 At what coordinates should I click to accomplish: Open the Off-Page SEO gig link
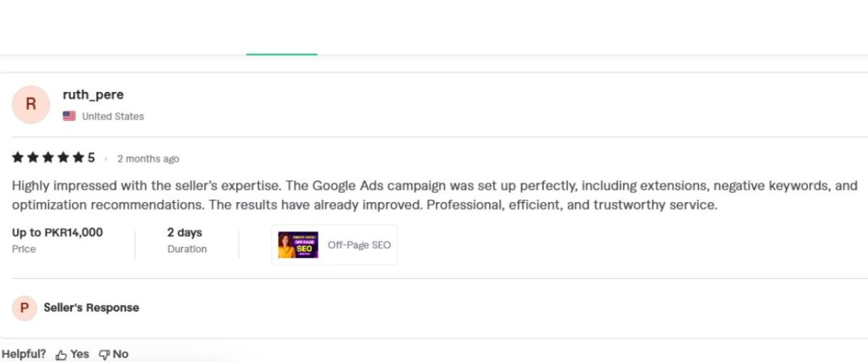[x=359, y=245]
